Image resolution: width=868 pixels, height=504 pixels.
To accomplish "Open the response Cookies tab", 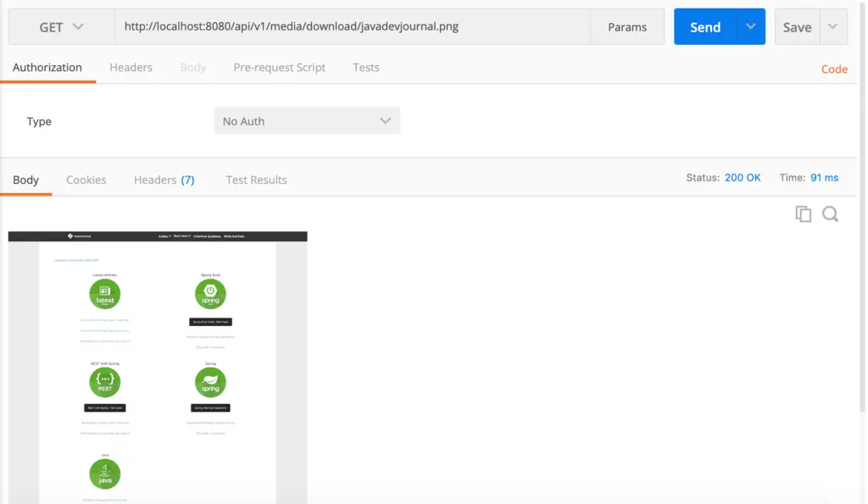I will click(x=86, y=180).
